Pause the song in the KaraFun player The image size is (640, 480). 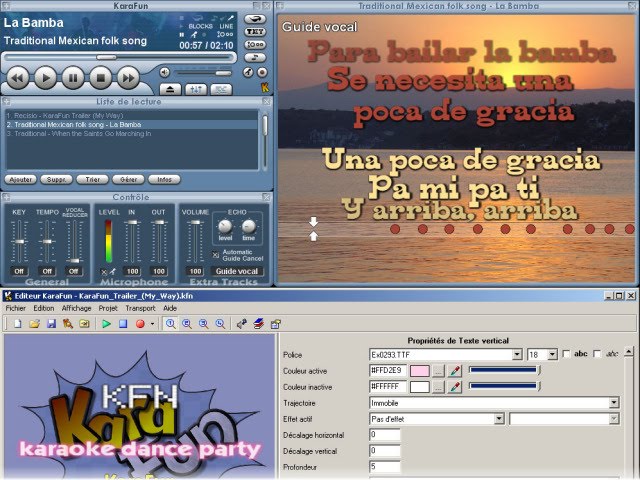click(73, 78)
